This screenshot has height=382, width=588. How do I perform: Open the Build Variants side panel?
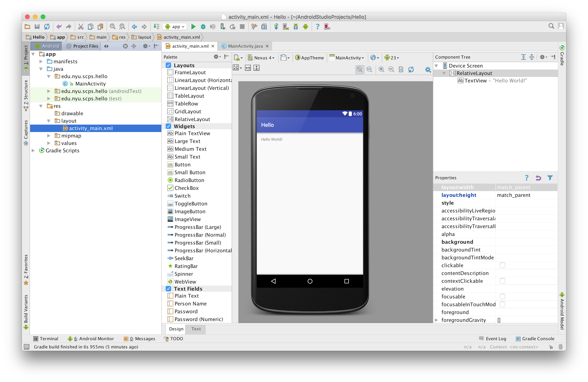pos(26,312)
